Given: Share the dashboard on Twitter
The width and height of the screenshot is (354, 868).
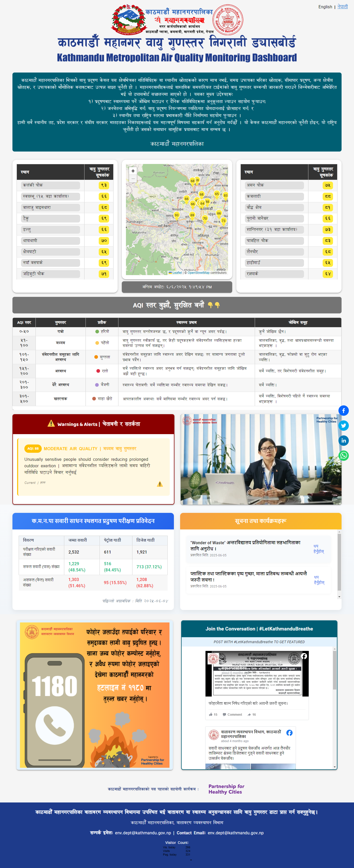Looking at the screenshot, I should tap(343, 426).
